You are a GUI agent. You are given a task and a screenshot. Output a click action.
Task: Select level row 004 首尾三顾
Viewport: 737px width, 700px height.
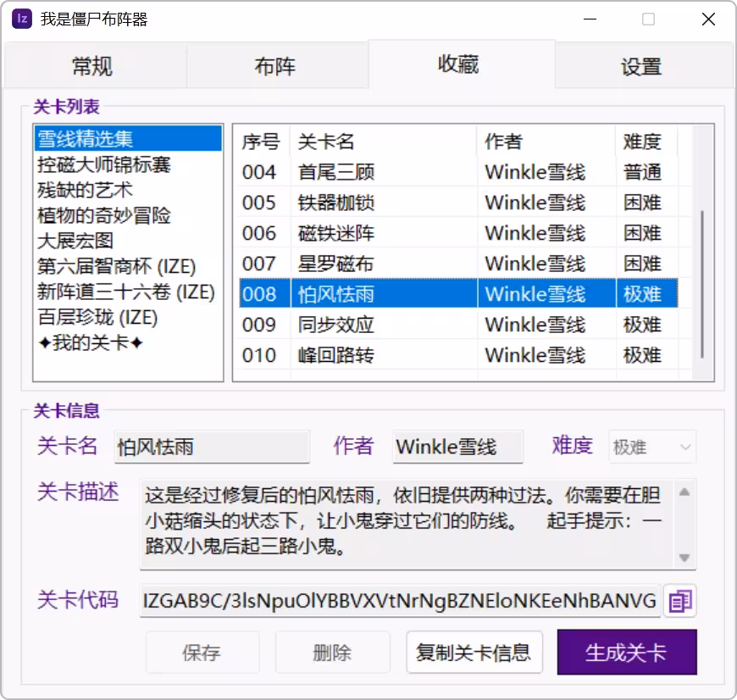(458, 172)
